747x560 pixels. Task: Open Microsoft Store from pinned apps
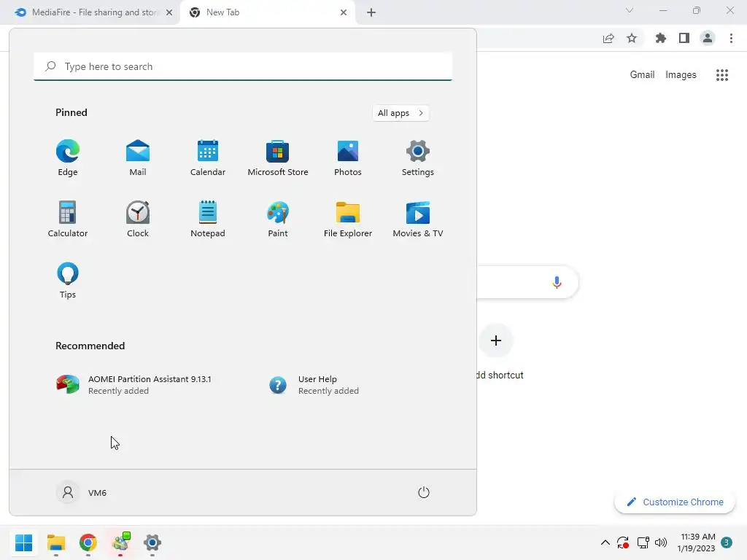click(x=278, y=158)
